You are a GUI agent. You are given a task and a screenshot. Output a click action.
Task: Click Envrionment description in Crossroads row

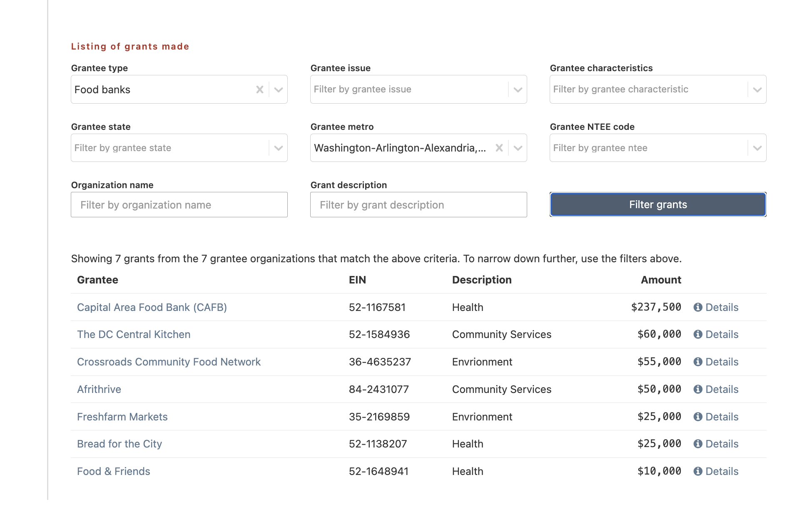[482, 362]
